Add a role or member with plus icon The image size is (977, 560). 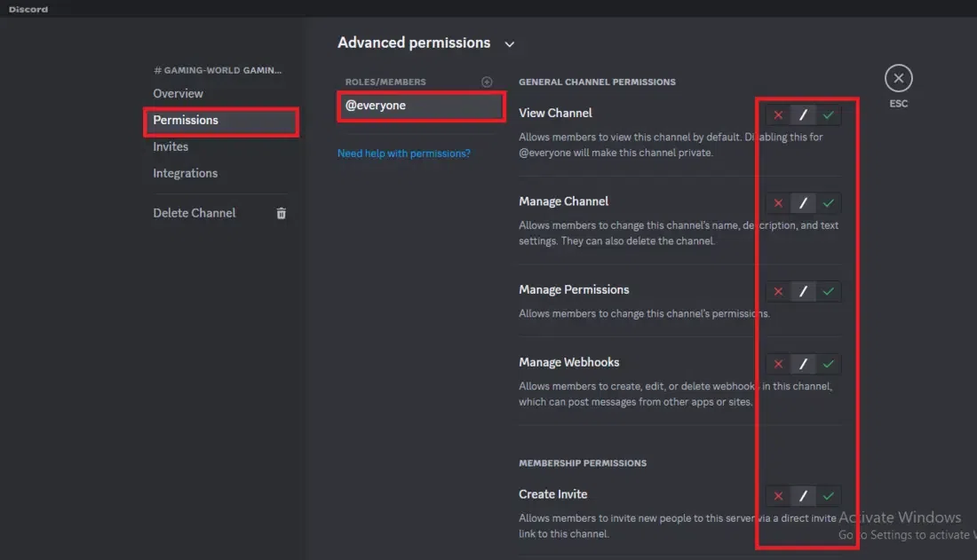click(x=487, y=82)
